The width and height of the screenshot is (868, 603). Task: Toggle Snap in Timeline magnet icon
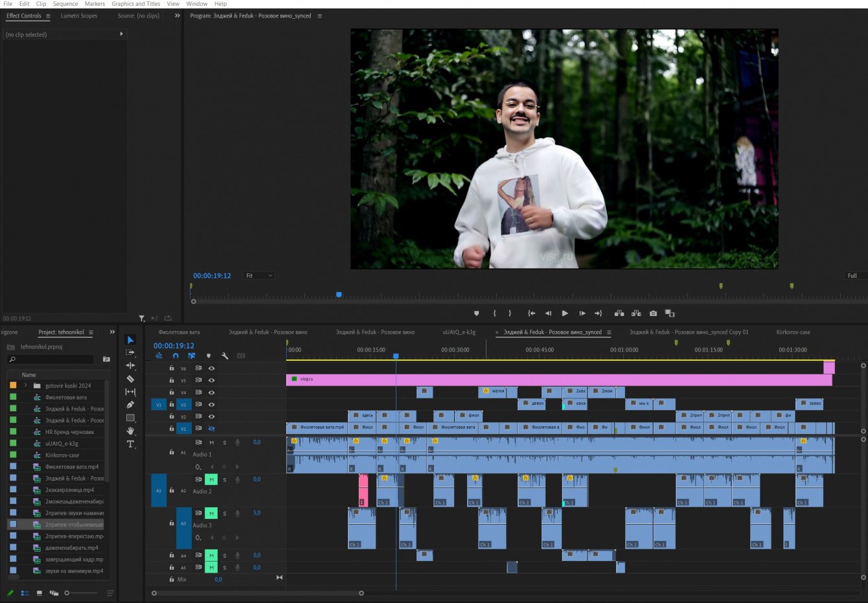[x=176, y=356]
